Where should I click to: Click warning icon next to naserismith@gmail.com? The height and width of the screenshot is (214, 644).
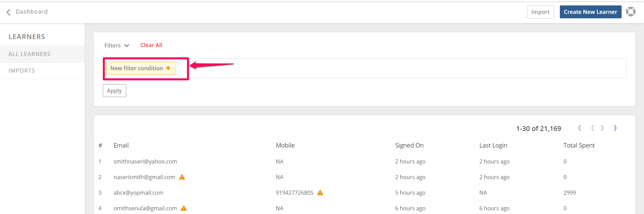182,177
